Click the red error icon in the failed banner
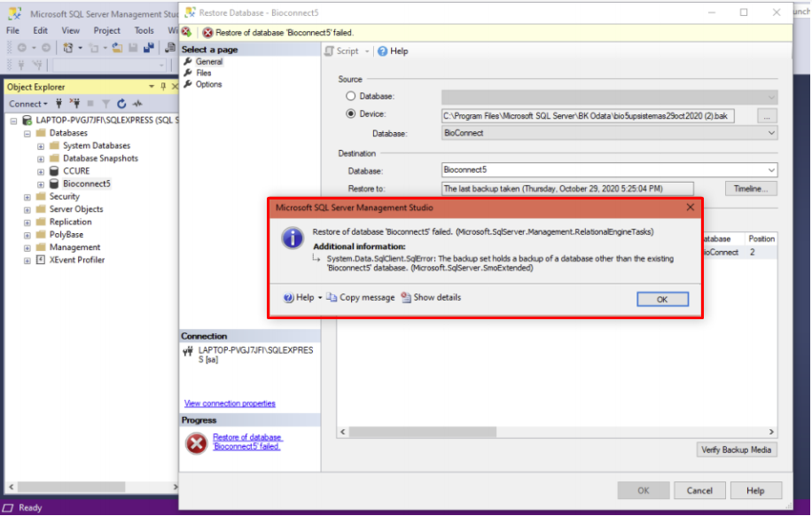The width and height of the screenshot is (812, 516). click(x=207, y=33)
